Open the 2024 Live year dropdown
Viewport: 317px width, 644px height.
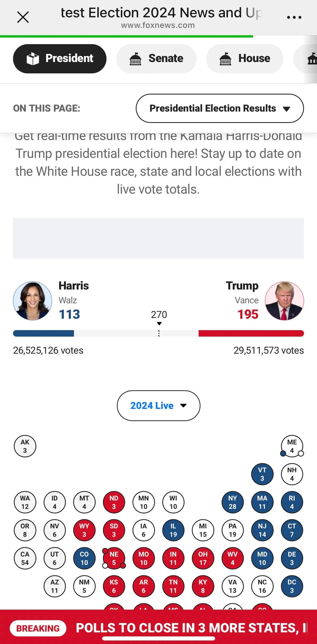(158, 405)
